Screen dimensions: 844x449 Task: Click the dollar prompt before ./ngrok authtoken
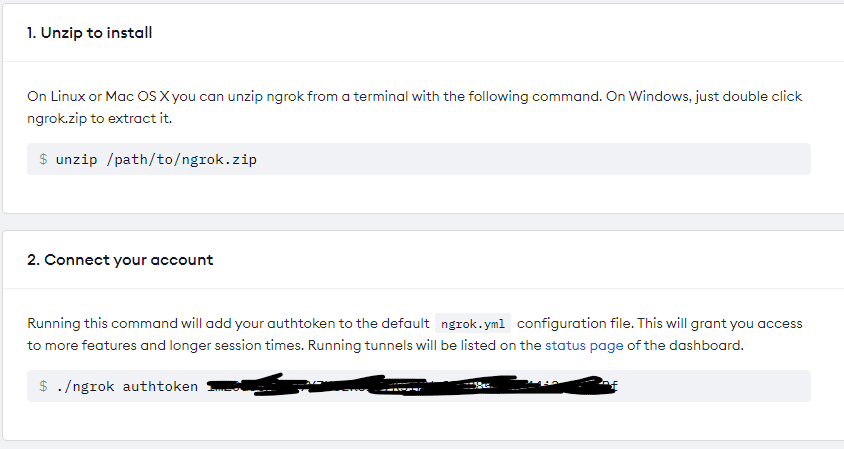pyautogui.click(x=43, y=386)
